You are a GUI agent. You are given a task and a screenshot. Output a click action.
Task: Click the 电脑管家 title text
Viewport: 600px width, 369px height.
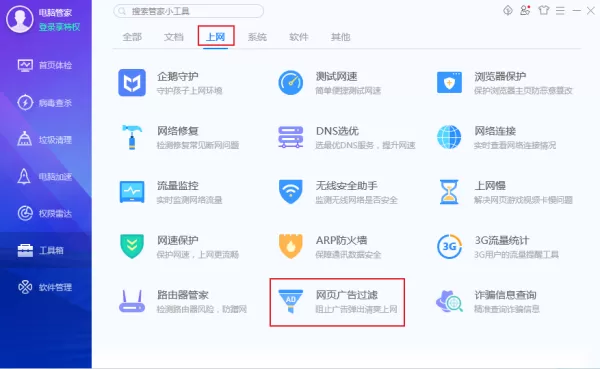point(55,13)
